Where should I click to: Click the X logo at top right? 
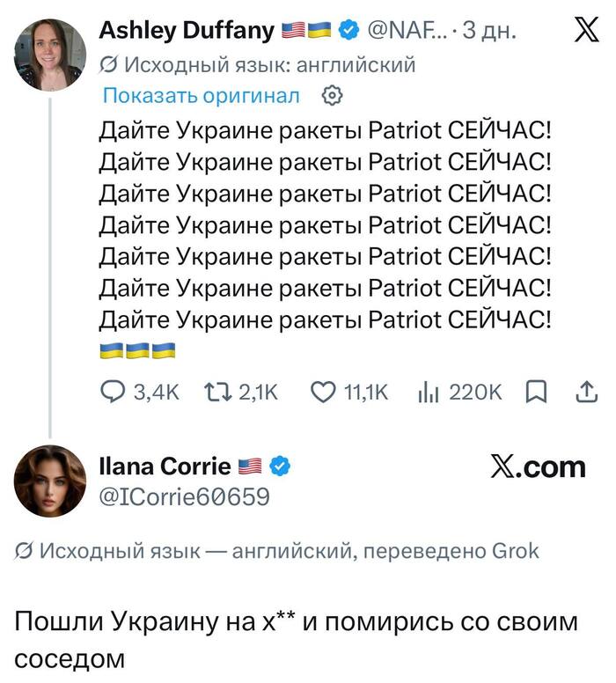pos(587,30)
